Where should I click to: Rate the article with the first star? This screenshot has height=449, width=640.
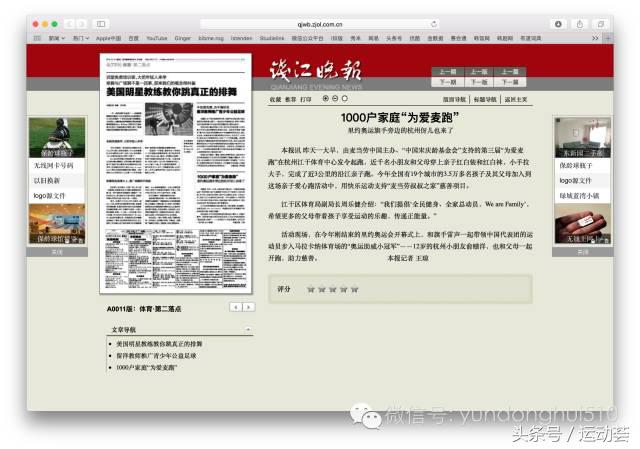[310, 289]
